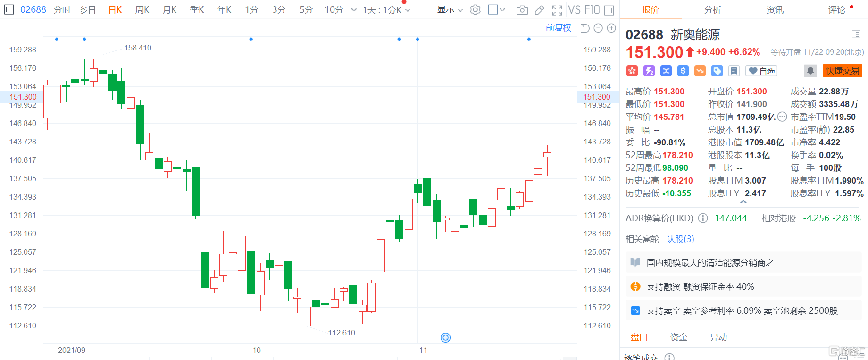This screenshot has width=868, height=360.
Task: Click the 快捷交易 quick trade button
Action: 843,71
